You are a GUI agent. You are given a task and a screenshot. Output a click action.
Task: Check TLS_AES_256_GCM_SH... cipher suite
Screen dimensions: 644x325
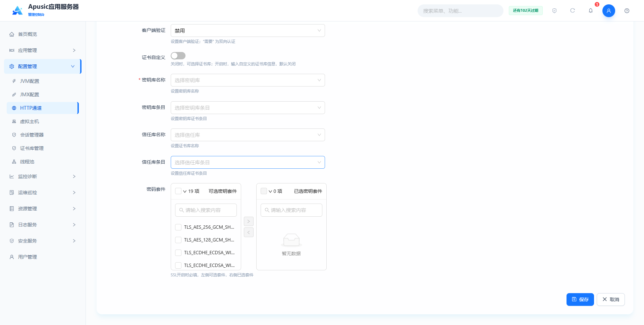pos(178,227)
